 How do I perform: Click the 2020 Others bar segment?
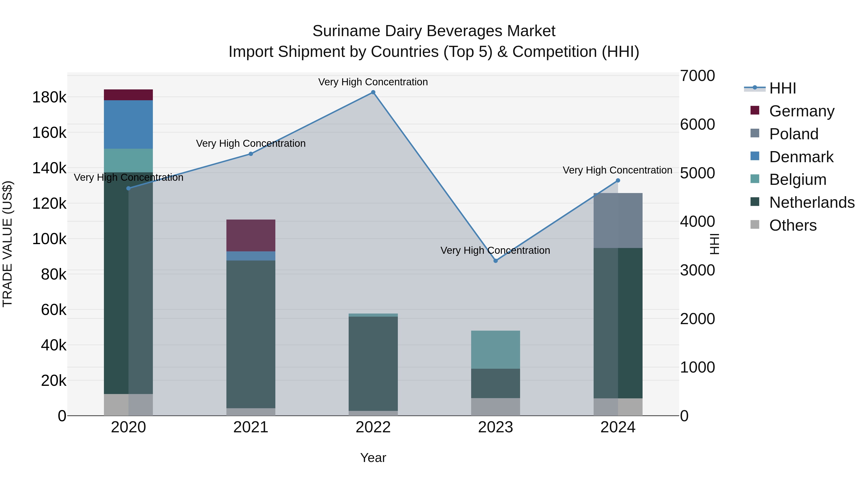[128, 405]
